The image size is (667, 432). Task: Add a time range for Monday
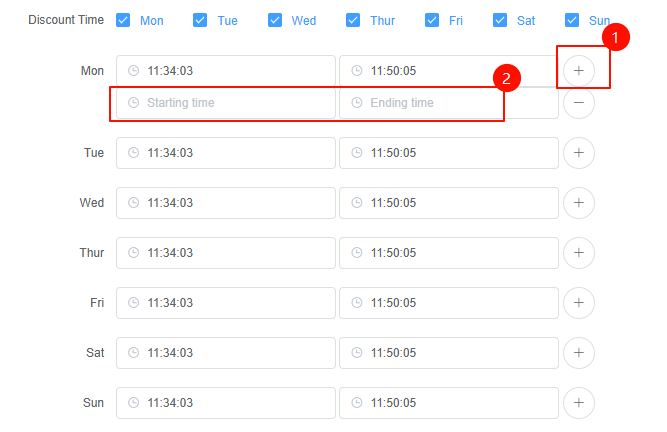[x=579, y=71]
